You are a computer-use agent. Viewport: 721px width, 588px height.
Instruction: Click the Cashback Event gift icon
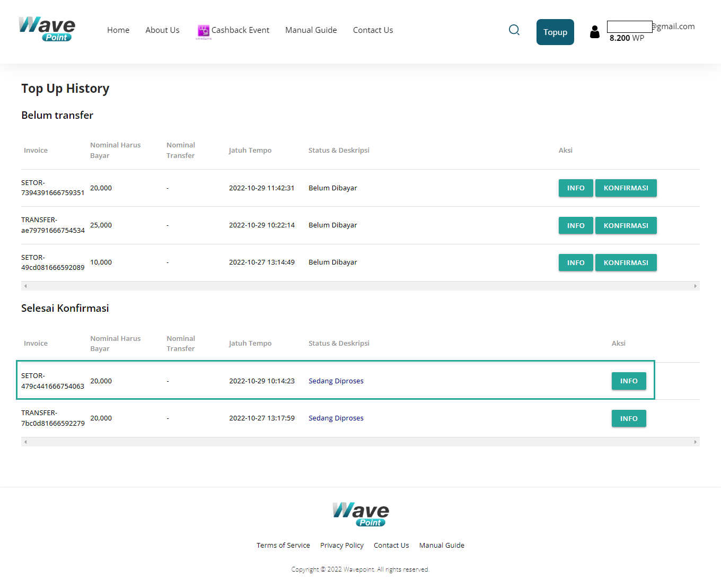pos(204,31)
